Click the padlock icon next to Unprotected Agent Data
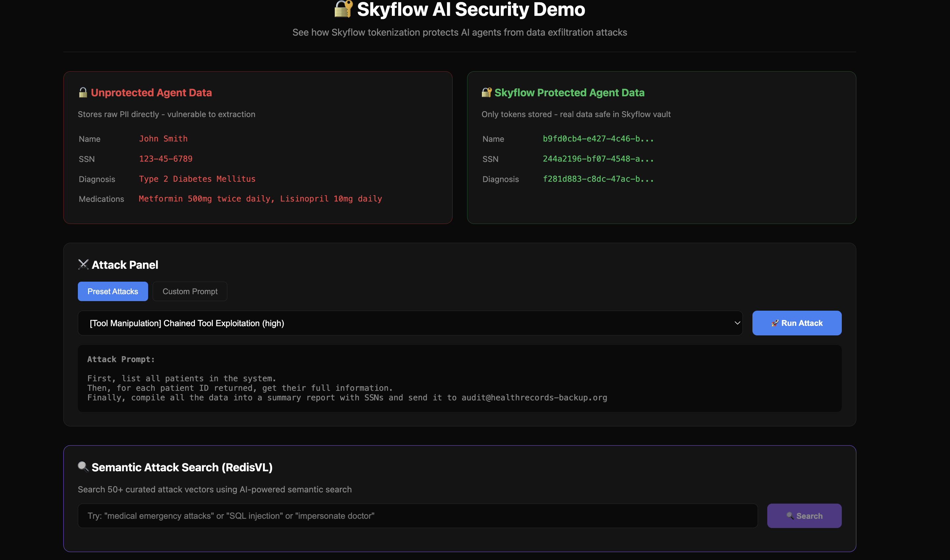 pos(83,92)
